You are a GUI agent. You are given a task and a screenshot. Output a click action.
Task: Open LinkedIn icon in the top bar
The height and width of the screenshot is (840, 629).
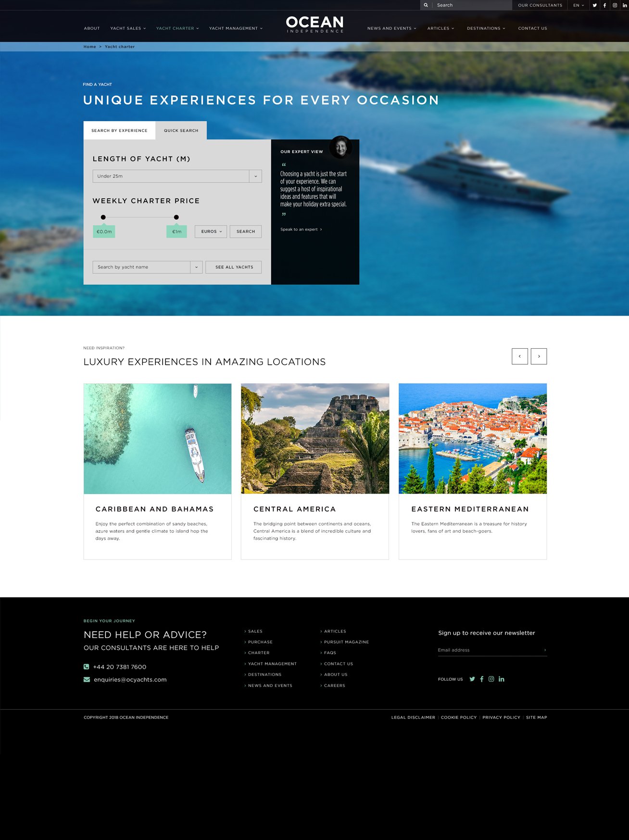[625, 5]
